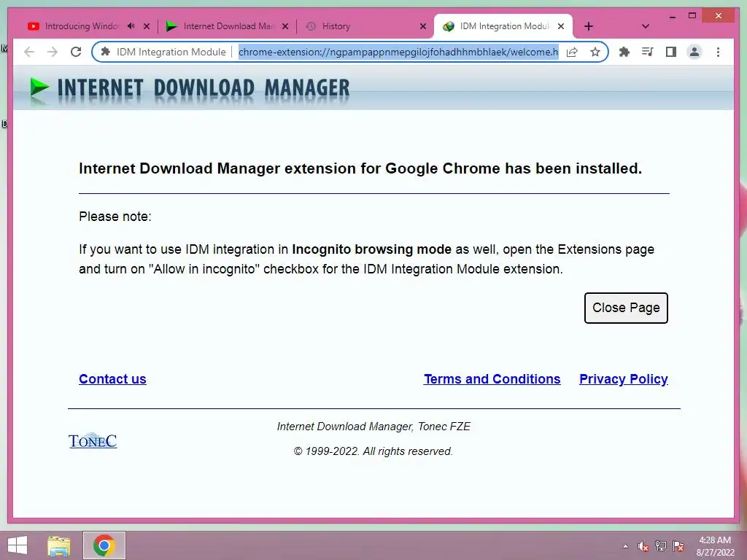Screen dimensions: 747x560
Task: Minimize the Chrome window
Action: [x=672, y=16]
